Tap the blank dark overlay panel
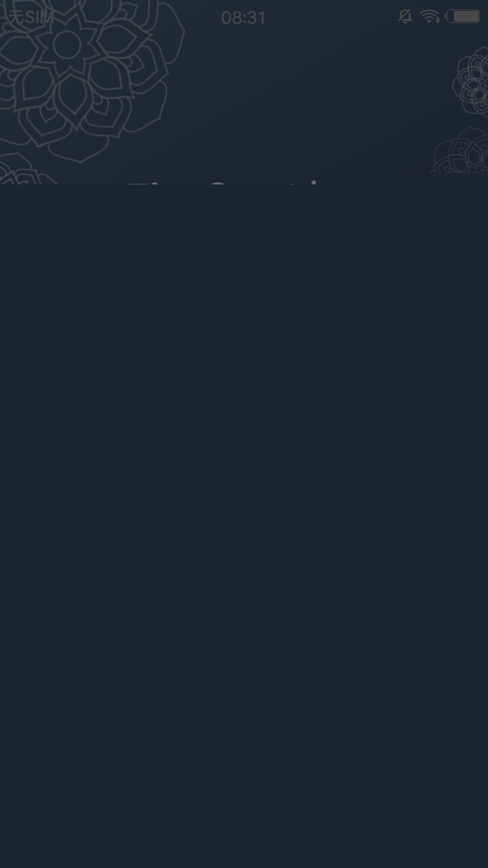Screen dimensions: 488x868 [244, 526]
